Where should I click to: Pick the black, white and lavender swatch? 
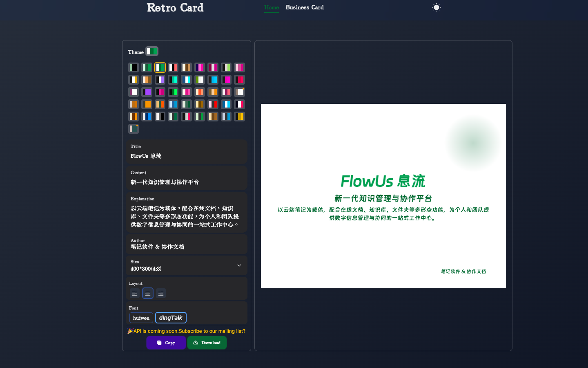tap(160, 80)
